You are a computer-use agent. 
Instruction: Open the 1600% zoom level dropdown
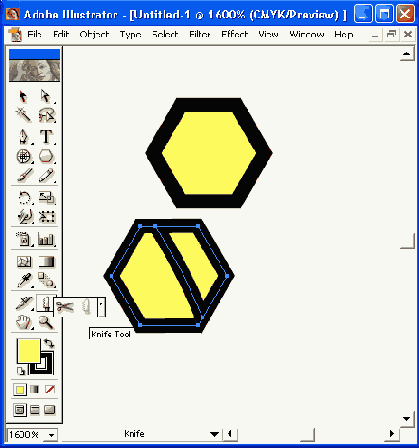point(51,435)
